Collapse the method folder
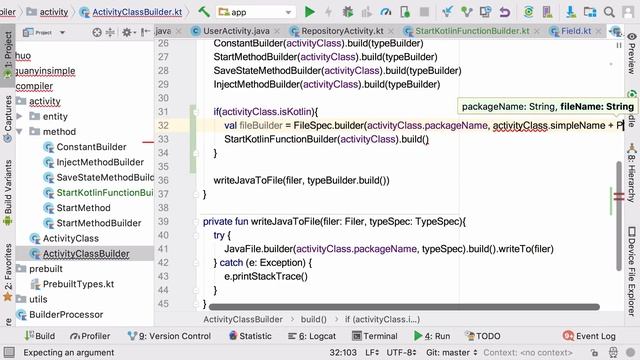The height and width of the screenshot is (360, 640). (19, 131)
